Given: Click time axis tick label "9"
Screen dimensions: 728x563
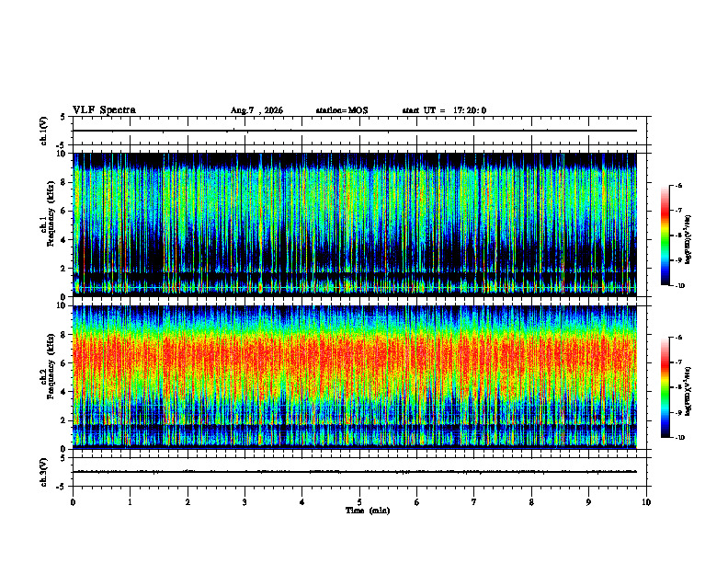Looking at the screenshot, I should (588, 502).
